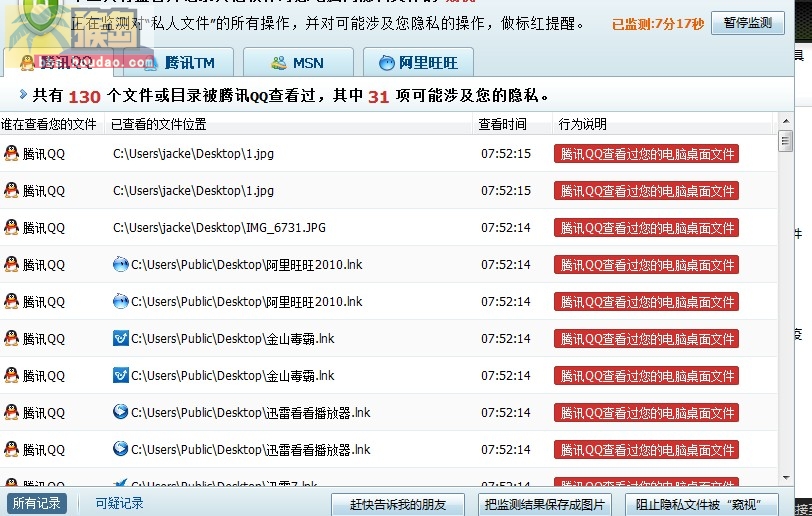812x516 pixels.
Task: Click 金山毒霸 file icon in second 金山毒霸.lnk row
Action: tap(120, 375)
